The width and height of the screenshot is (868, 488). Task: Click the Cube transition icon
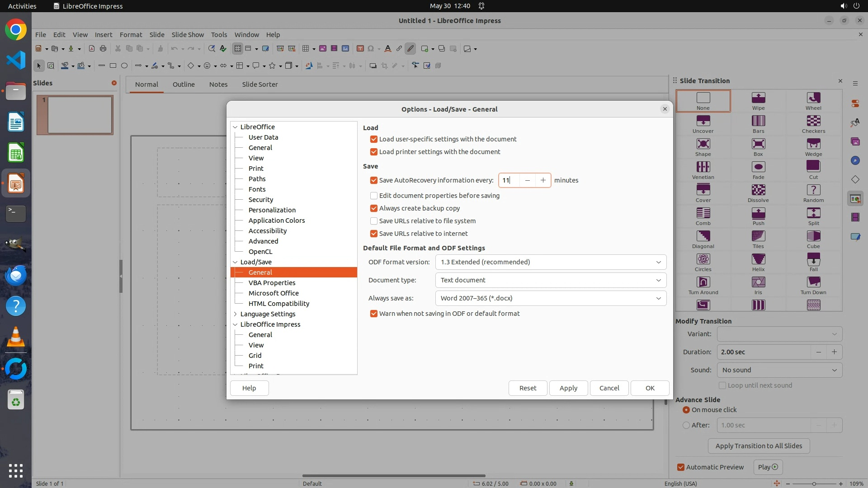point(813,236)
